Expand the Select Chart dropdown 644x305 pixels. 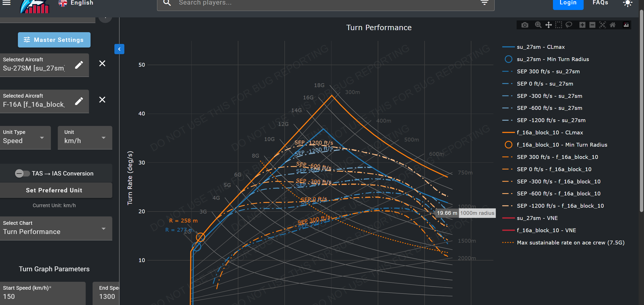point(56,228)
